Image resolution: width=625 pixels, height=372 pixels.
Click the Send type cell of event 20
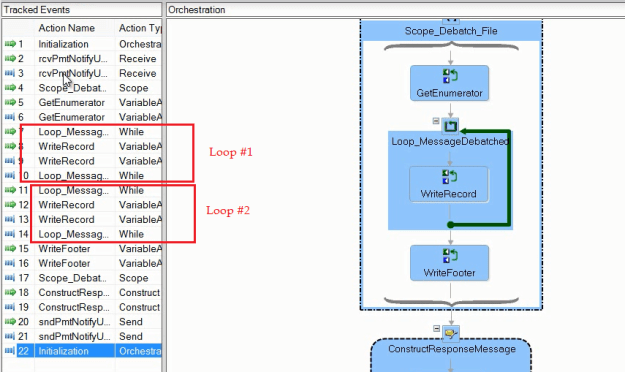click(x=131, y=322)
